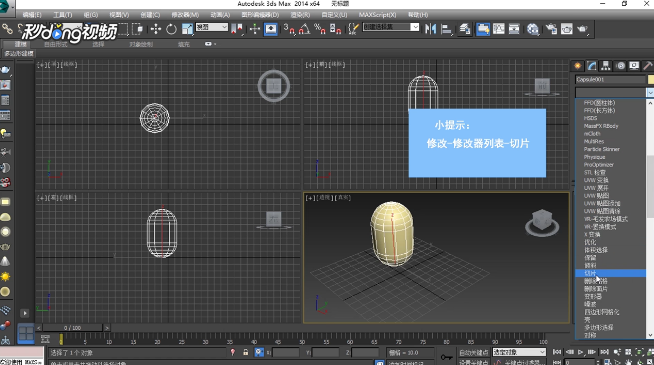
Task: Select the Link tool in main toolbar
Action: tap(8, 29)
